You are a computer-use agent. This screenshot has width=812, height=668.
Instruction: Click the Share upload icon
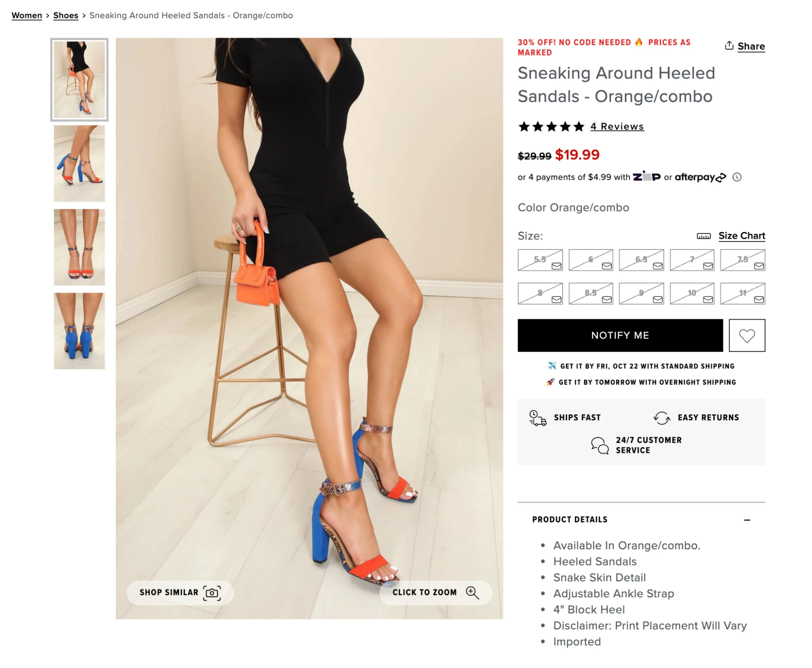tap(729, 46)
